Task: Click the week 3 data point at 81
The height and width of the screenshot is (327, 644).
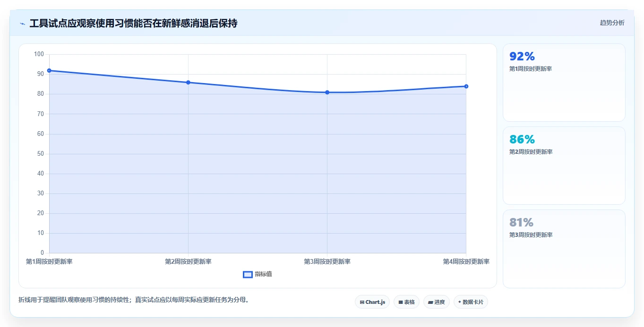Action: [x=327, y=92]
